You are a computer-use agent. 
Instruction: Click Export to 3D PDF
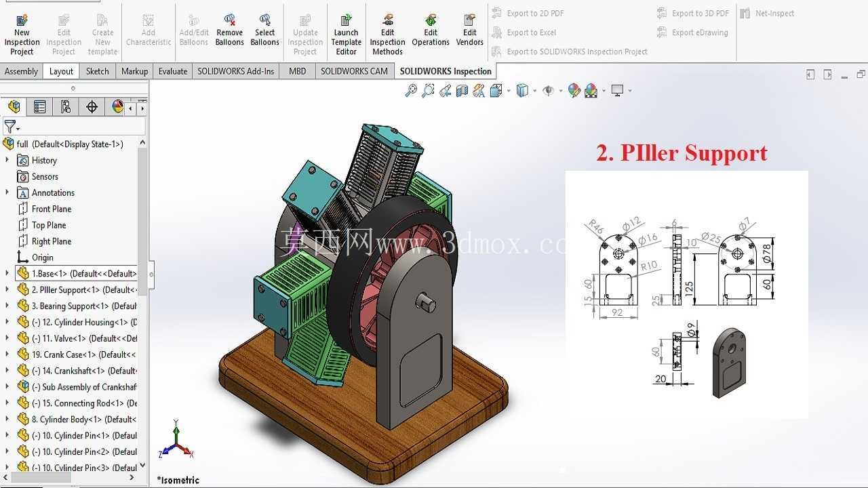click(x=693, y=13)
